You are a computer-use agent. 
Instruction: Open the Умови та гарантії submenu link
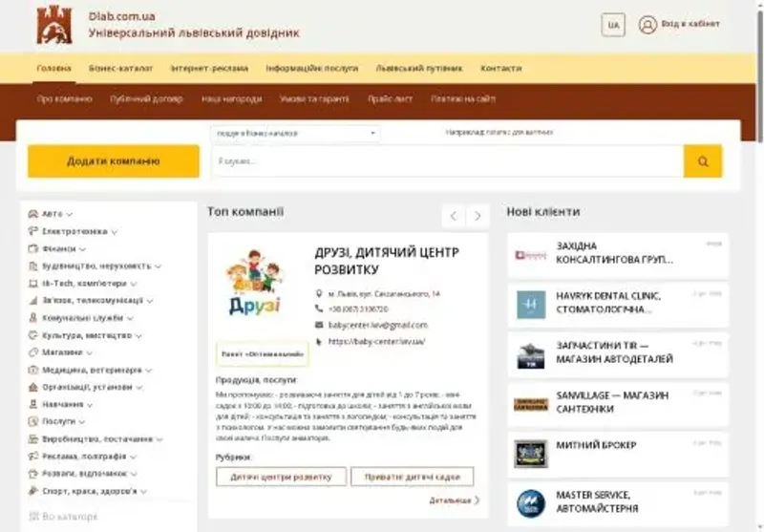[x=314, y=99]
